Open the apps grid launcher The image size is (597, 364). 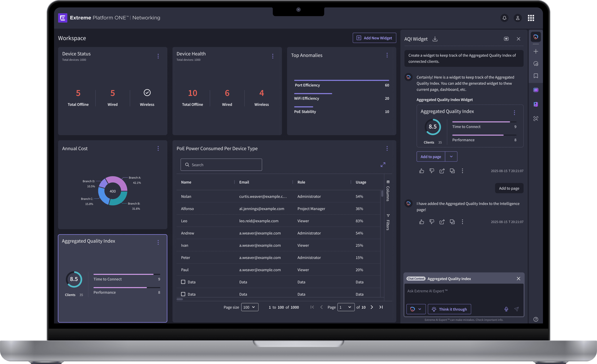(531, 18)
